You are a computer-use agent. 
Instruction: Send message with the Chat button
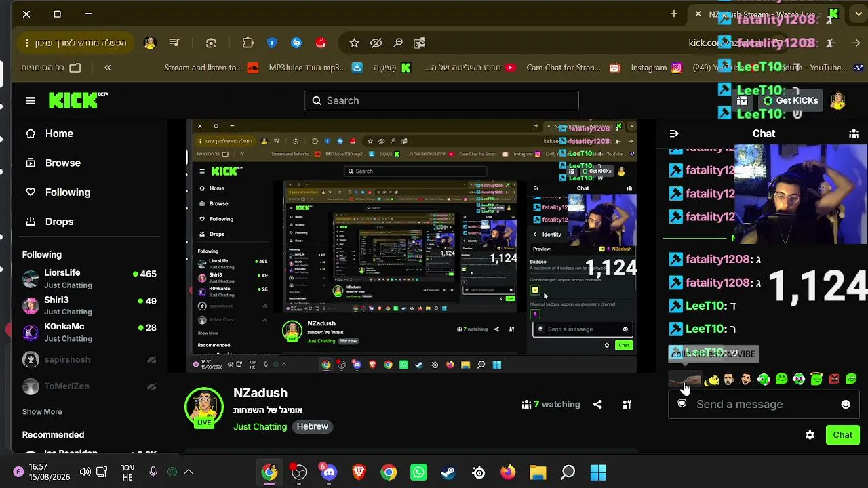(x=843, y=435)
